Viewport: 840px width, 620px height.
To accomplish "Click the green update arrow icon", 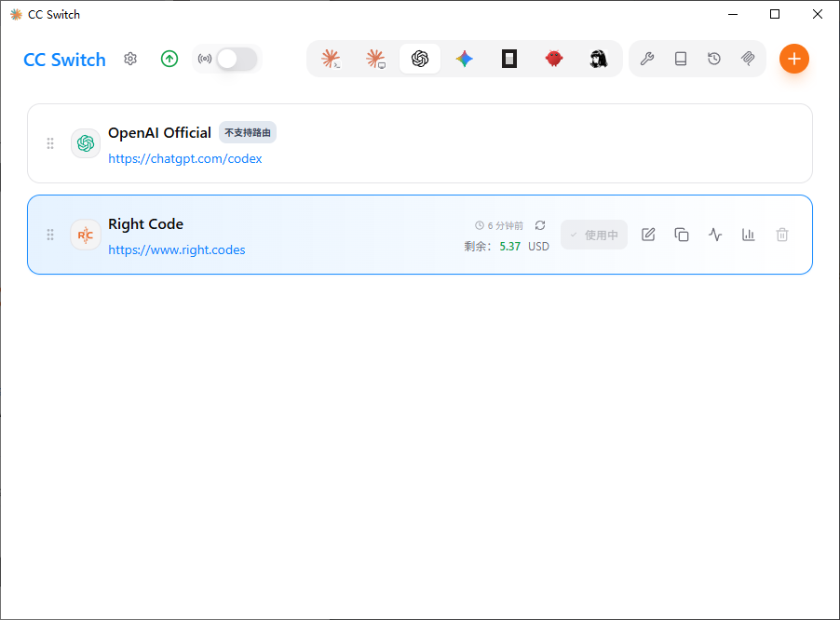I will 169,59.
